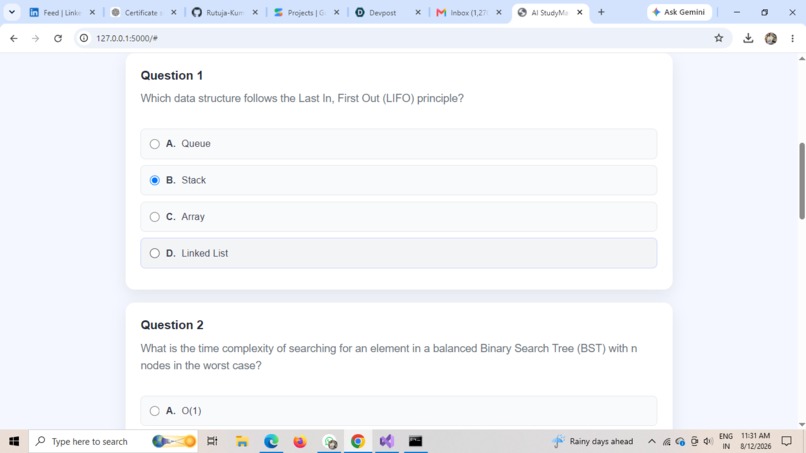Open Visual Studio from the taskbar
Image resolution: width=806 pixels, height=453 pixels.
point(387,441)
